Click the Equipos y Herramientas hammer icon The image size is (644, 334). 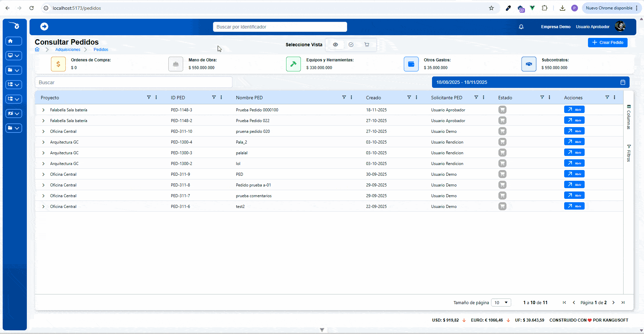pyautogui.click(x=293, y=64)
